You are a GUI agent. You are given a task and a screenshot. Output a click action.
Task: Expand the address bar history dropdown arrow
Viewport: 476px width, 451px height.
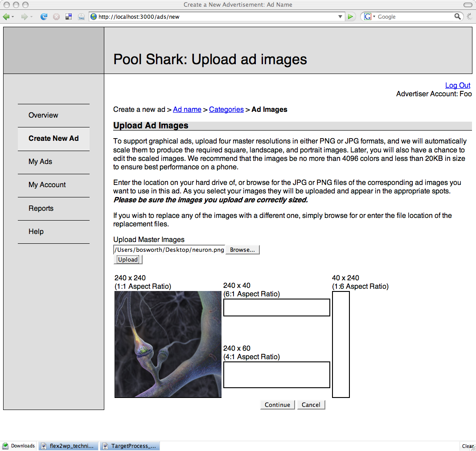tap(340, 16)
